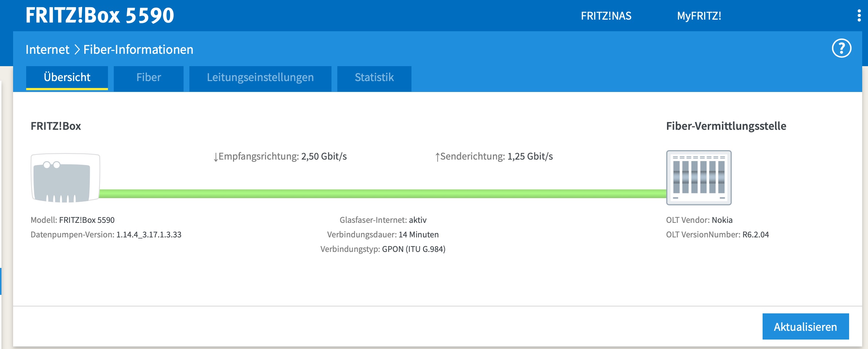Click Datenpumpen-Version 1.14.4_3.17.1.3.33 text
The height and width of the screenshot is (349, 868).
pyautogui.click(x=106, y=234)
